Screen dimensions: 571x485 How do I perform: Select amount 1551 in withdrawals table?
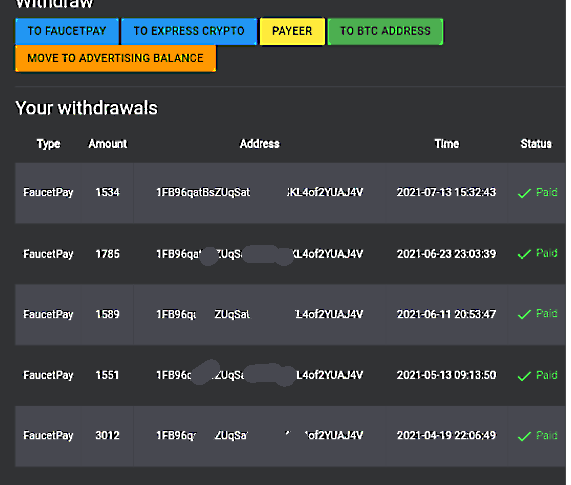pyautogui.click(x=107, y=375)
